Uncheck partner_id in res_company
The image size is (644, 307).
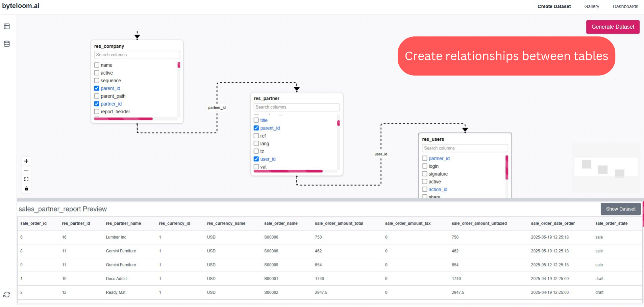[97, 104]
